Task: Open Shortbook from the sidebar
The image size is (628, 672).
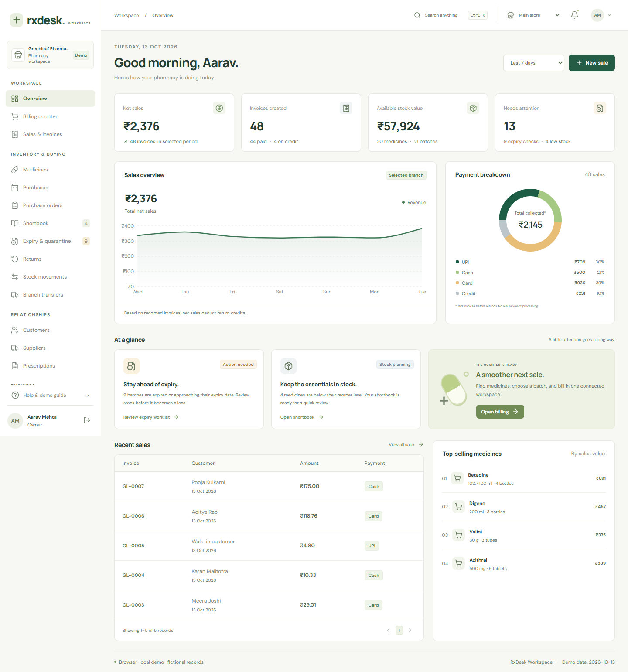Action: [50, 223]
